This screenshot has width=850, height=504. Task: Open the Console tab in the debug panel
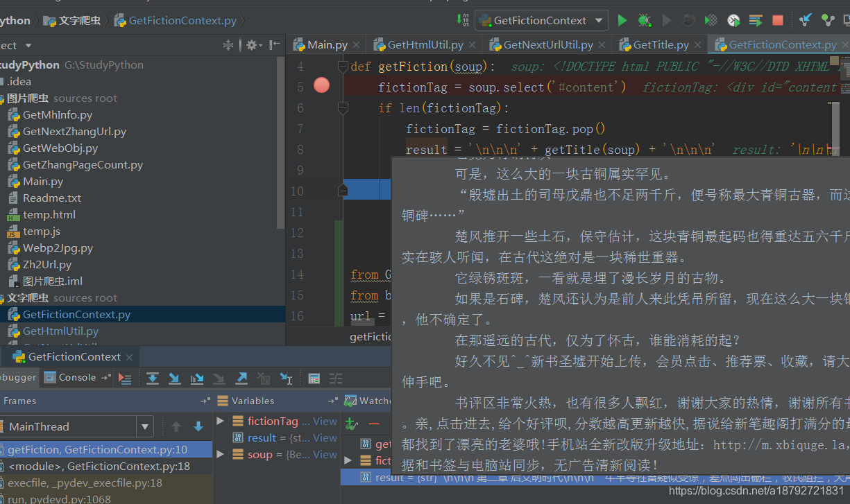pyautogui.click(x=78, y=377)
